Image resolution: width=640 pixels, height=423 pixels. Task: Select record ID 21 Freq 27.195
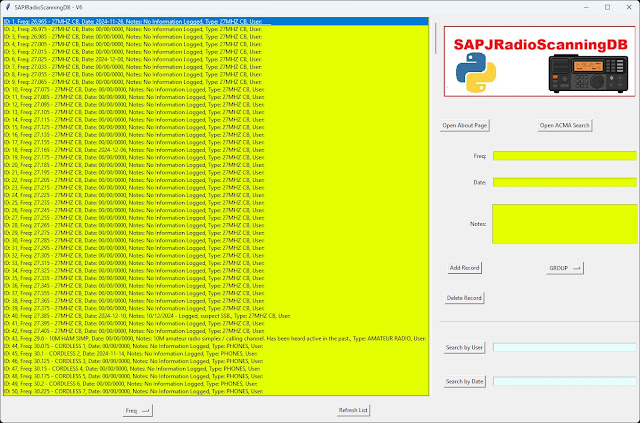coord(216,172)
